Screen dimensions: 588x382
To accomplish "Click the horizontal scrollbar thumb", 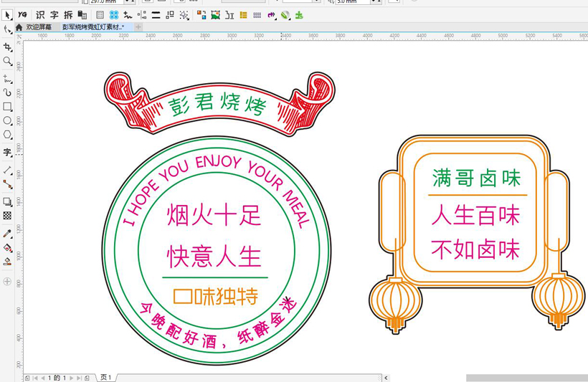I will (x=527, y=378).
